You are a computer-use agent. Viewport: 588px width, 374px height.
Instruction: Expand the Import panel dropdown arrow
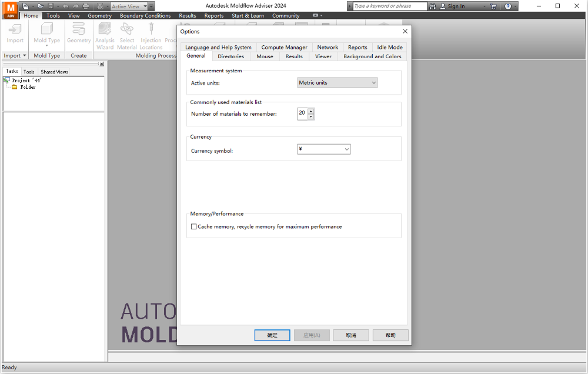(x=24, y=55)
